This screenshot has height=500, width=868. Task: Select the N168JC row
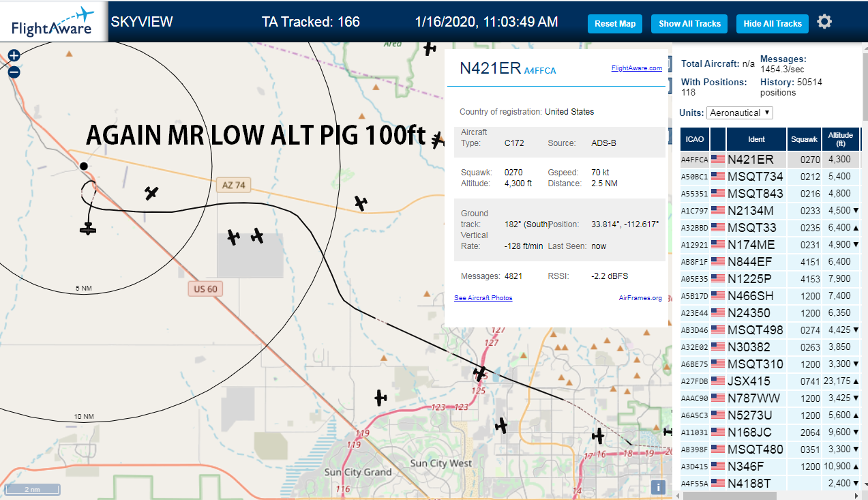click(770, 432)
